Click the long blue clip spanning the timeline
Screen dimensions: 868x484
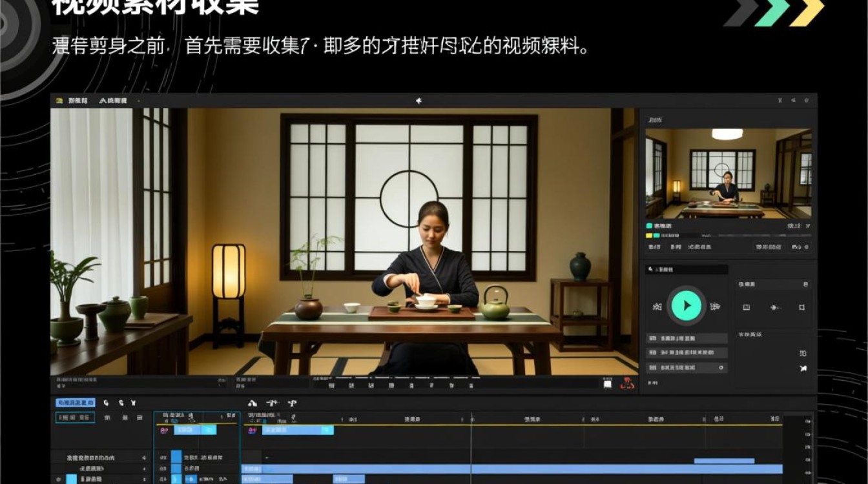[x=512, y=469]
